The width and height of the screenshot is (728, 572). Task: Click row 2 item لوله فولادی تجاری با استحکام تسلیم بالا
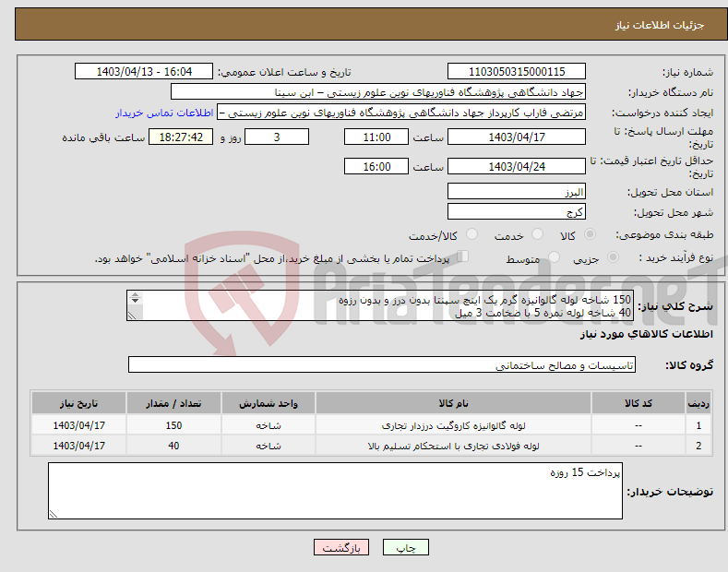point(453,446)
